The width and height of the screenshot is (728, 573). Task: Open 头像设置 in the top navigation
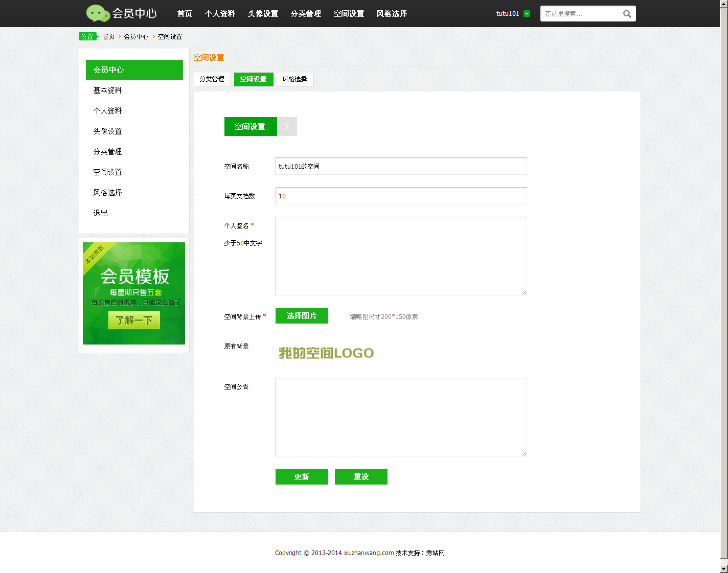tap(263, 14)
